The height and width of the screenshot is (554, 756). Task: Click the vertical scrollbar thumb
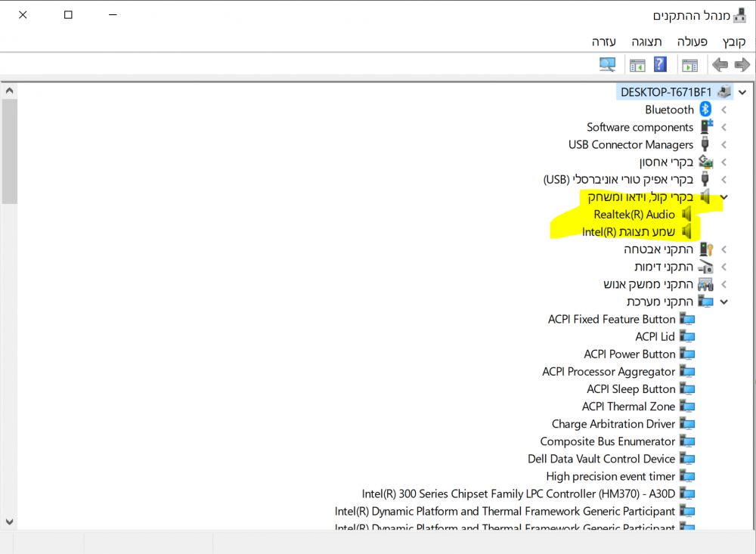(x=9, y=151)
